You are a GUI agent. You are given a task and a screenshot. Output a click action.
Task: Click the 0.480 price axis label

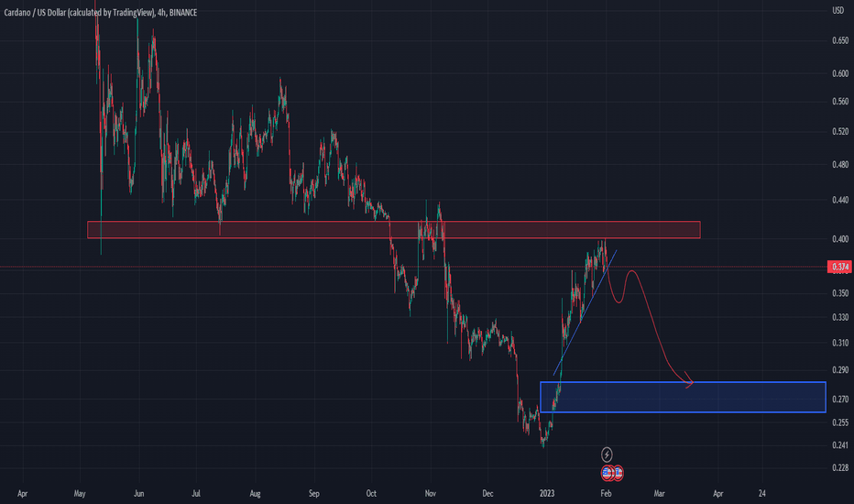click(x=840, y=165)
